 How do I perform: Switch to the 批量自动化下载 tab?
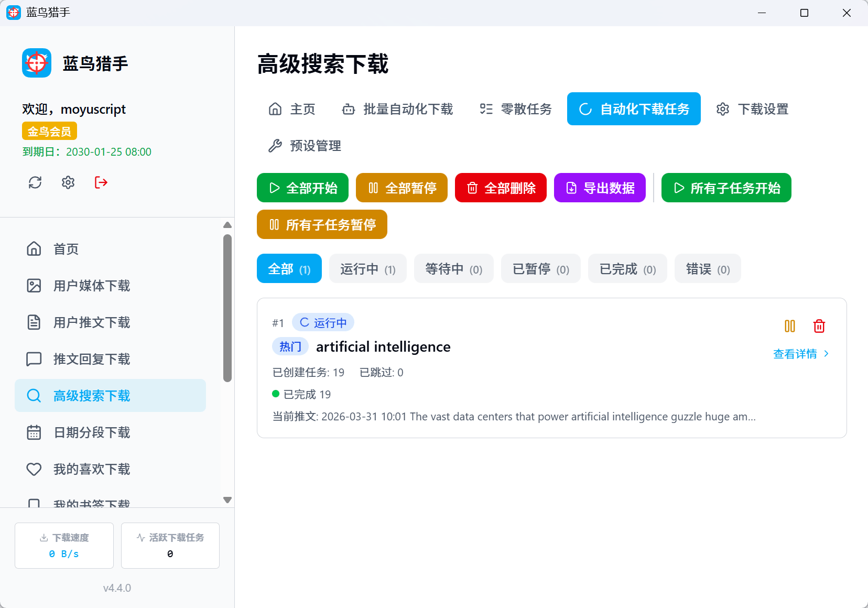[x=397, y=109]
